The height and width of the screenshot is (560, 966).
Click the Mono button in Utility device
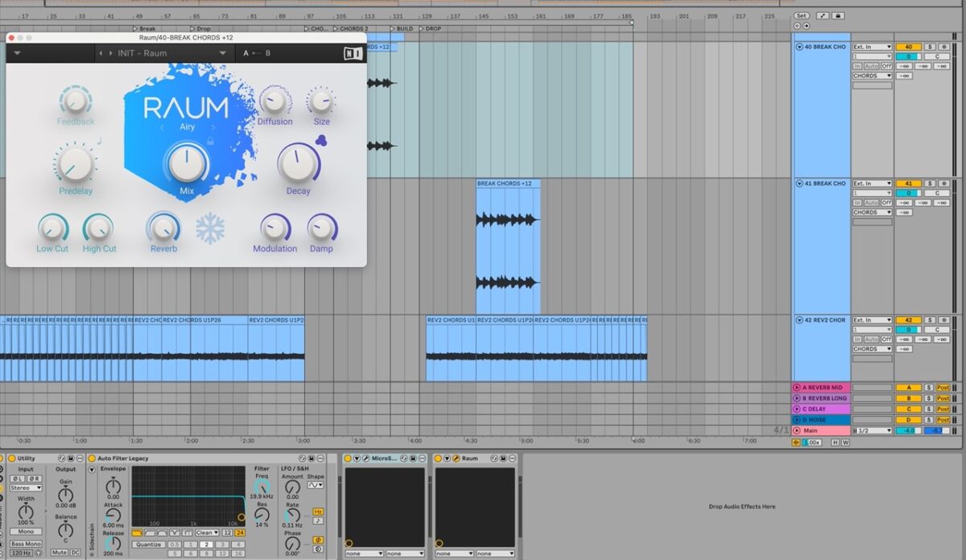point(26,532)
